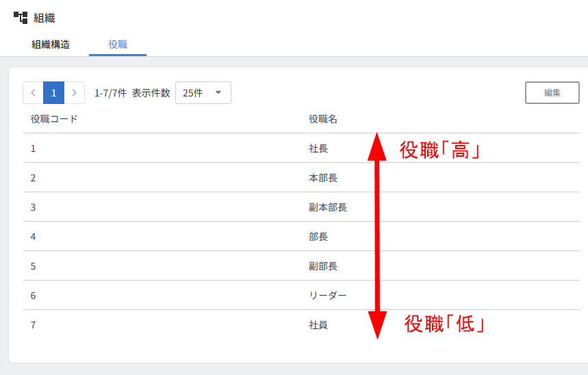Click the 副本部長 position name
This screenshot has height=375, width=588.
(328, 207)
